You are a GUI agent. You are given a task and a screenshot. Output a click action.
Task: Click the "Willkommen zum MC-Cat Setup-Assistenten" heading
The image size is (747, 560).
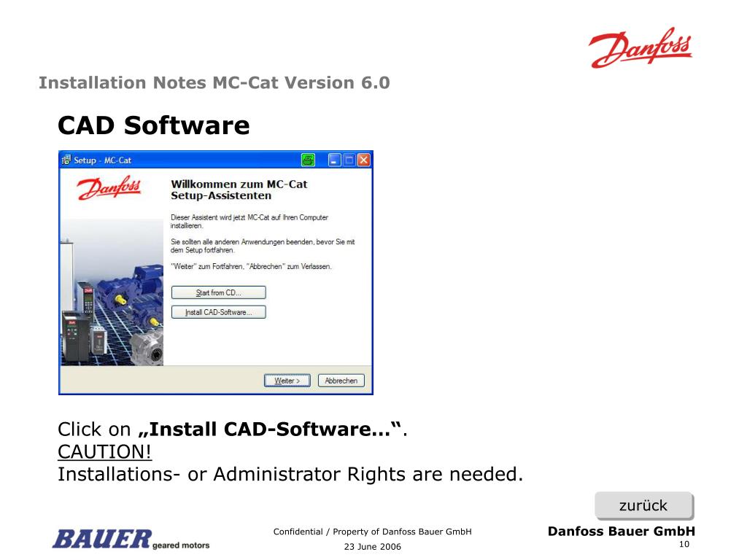point(239,190)
